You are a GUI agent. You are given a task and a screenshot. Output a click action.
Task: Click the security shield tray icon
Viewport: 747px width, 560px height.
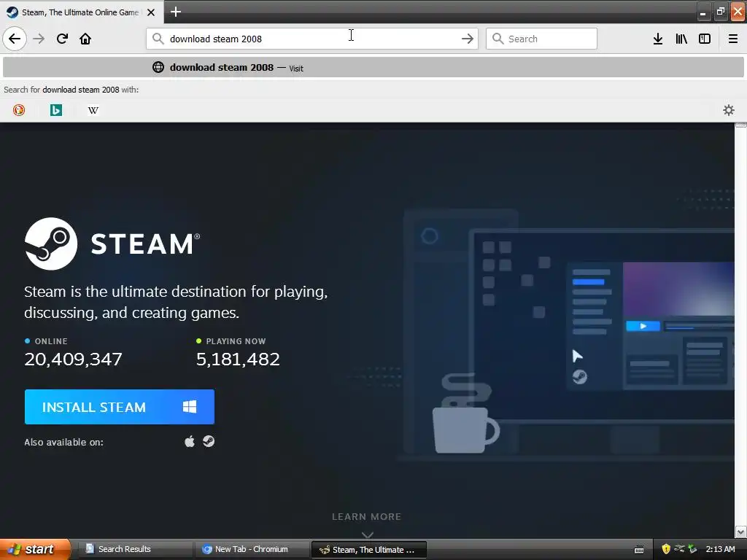[x=666, y=549]
